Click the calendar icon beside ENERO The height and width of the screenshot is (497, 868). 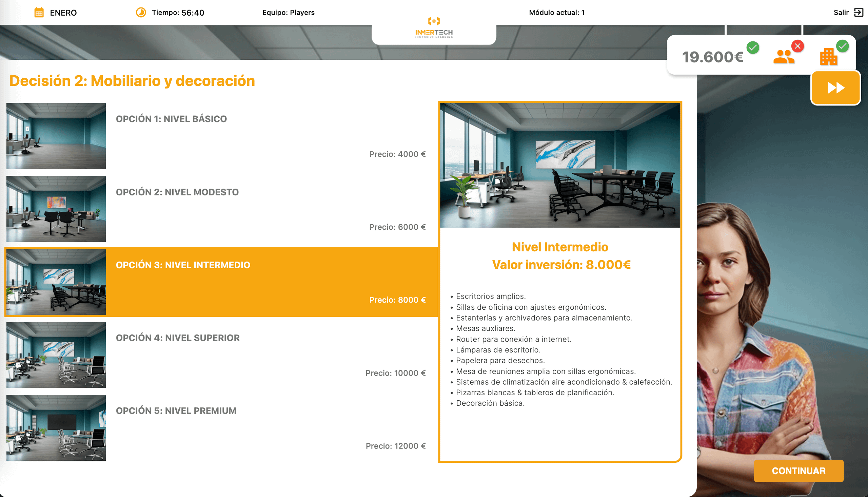[39, 13]
